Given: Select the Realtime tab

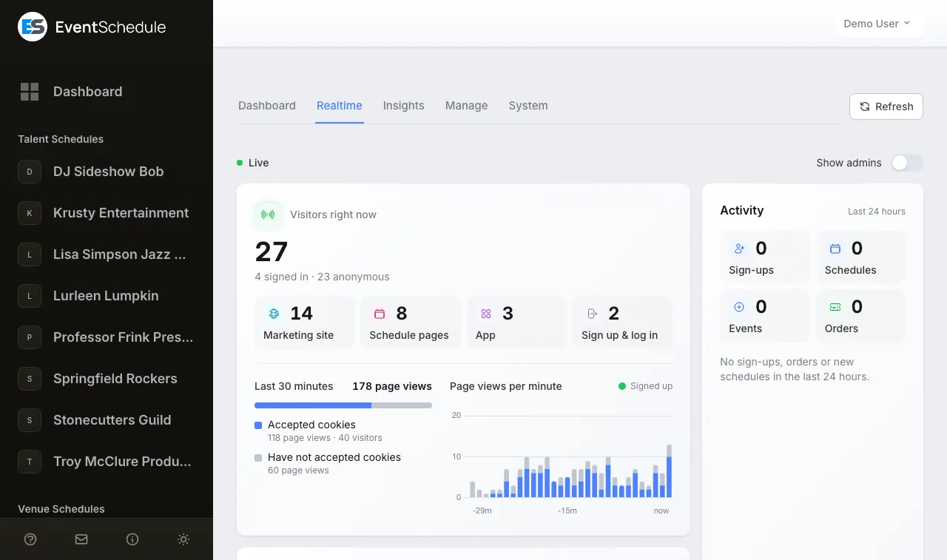Looking at the screenshot, I should (x=340, y=106).
